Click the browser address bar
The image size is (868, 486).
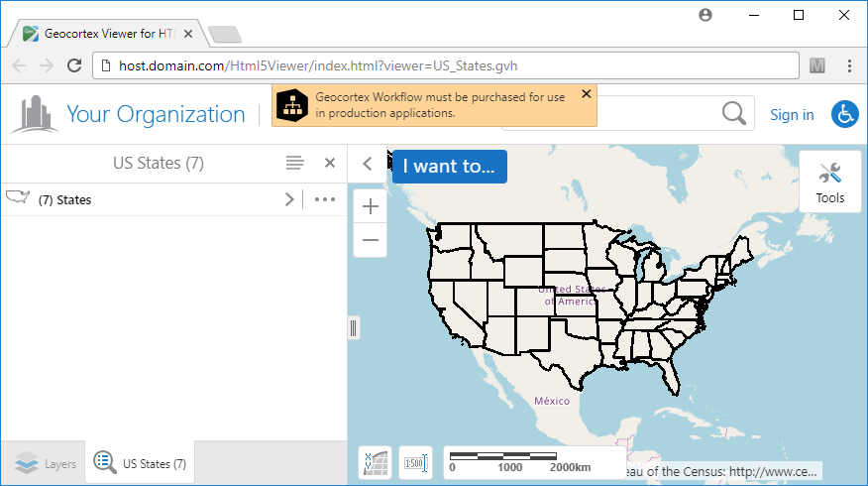446,65
